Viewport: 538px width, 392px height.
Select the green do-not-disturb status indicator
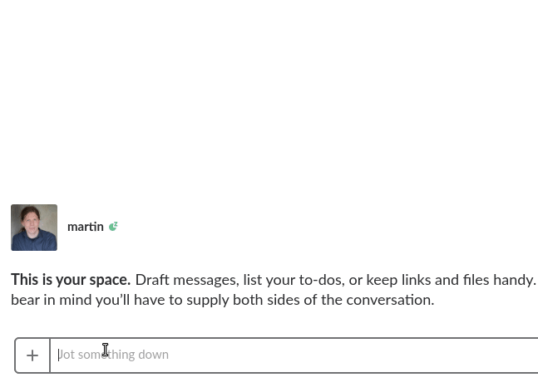click(113, 227)
